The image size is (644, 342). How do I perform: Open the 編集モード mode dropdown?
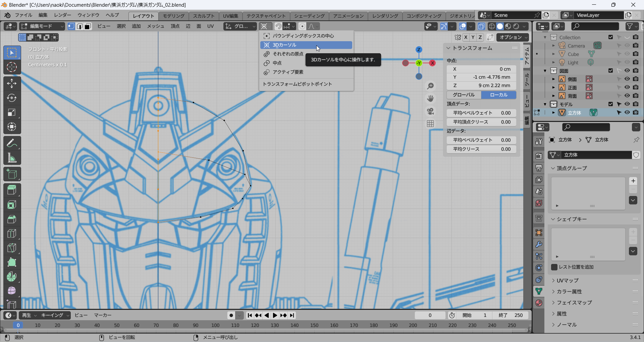click(42, 26)
